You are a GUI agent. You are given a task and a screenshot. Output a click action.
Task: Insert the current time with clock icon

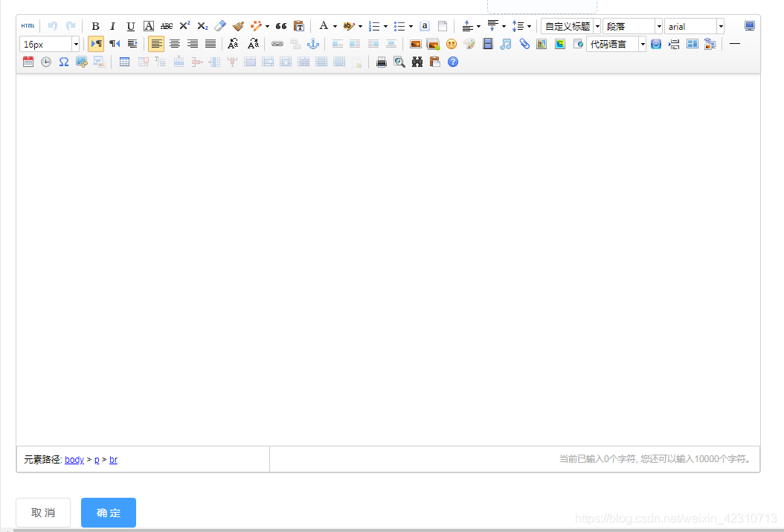pyautogui.click(x=46, y=62)
